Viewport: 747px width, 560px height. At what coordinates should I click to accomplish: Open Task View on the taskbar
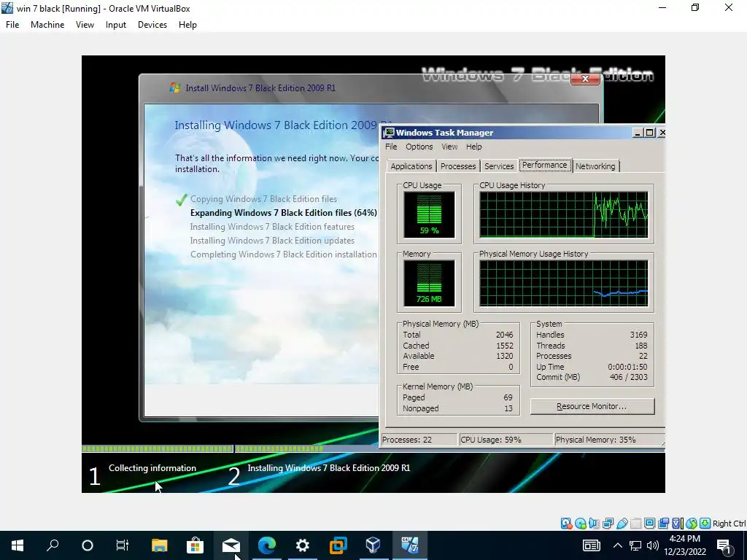(123, 545)
